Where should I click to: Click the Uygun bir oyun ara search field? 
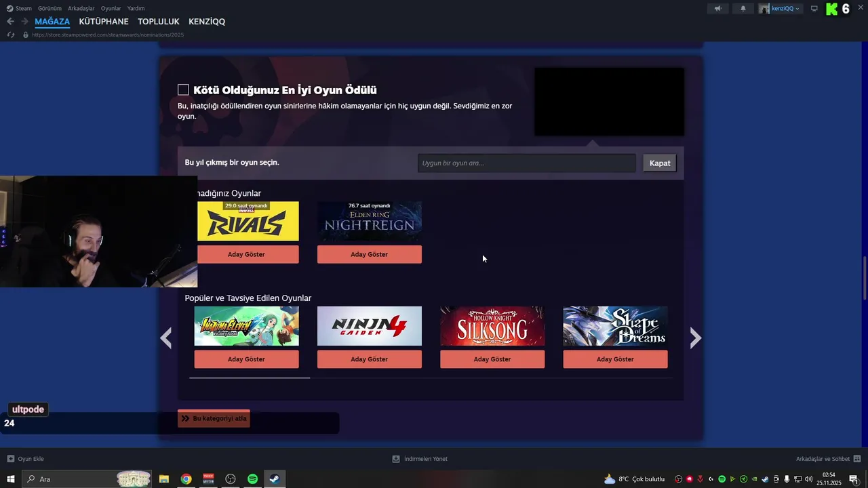click(x=527, y=163)
